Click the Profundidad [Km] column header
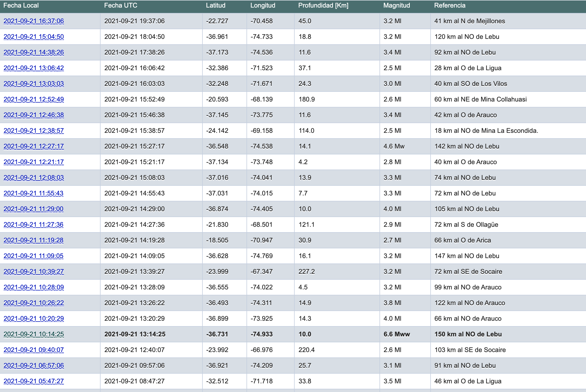The image size is (586, 392). click(323, 5)
